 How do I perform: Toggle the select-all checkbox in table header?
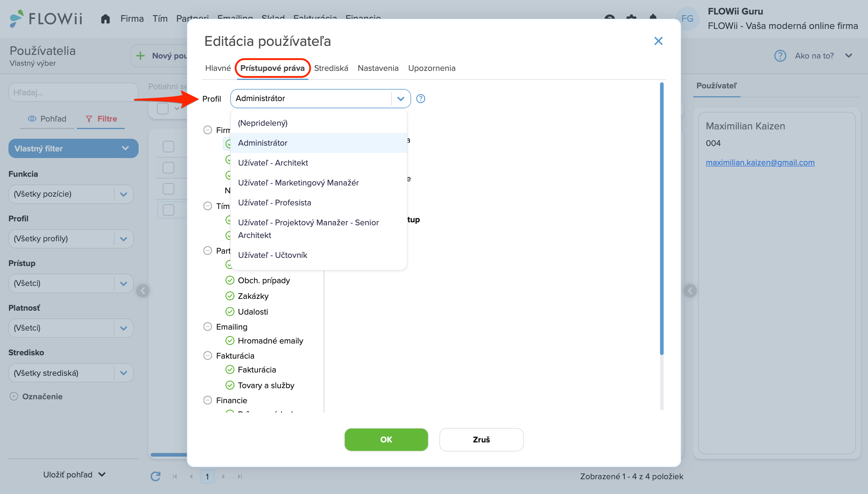click(163, 109)
